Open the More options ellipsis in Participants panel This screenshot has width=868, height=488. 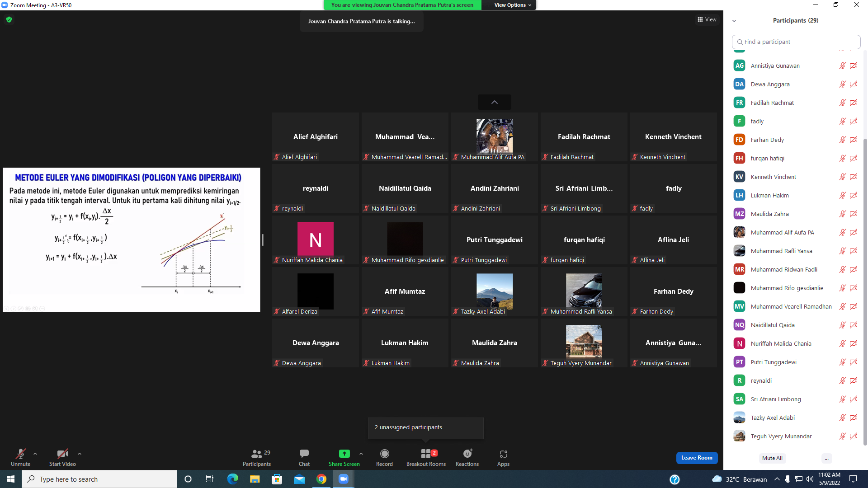click(x=826, y=458)
